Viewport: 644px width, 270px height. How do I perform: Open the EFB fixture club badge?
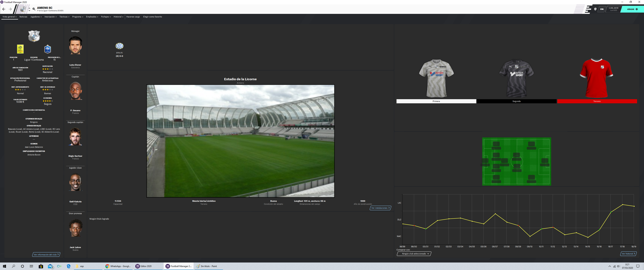coord(119,46)
